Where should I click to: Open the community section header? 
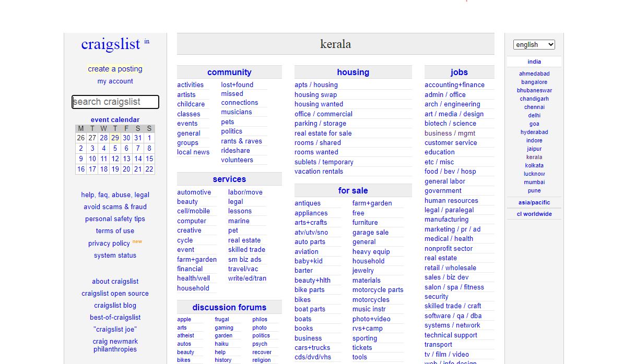[229, 72]
